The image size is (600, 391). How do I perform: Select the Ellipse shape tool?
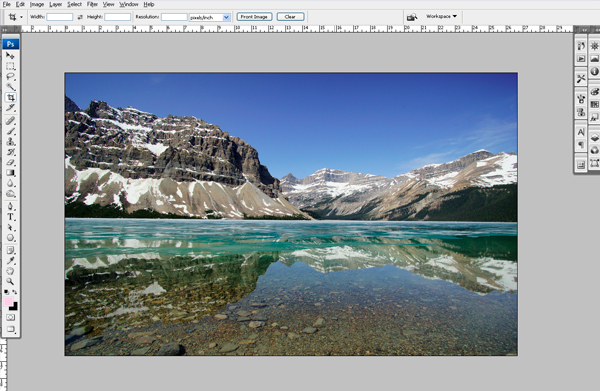coord(10,238)
